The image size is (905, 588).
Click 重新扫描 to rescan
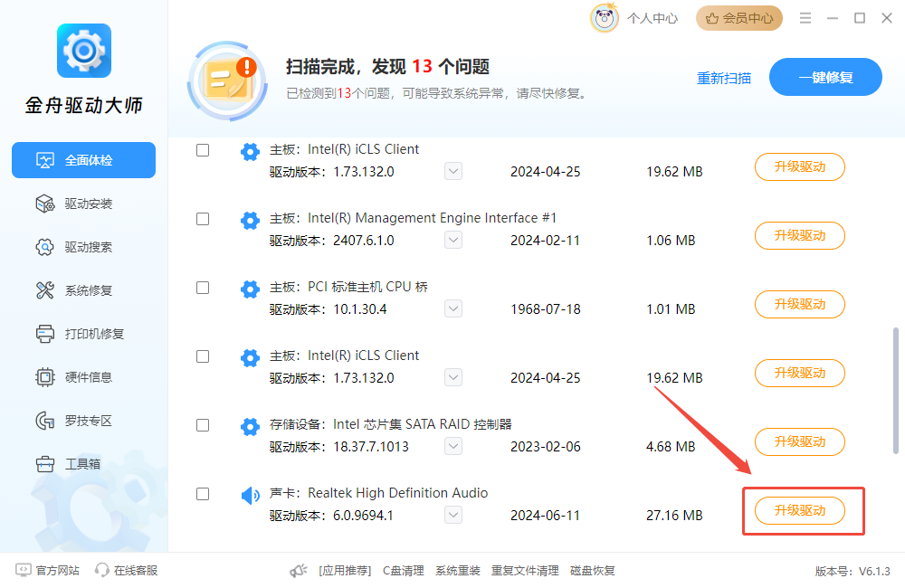[x=724, y=78]
